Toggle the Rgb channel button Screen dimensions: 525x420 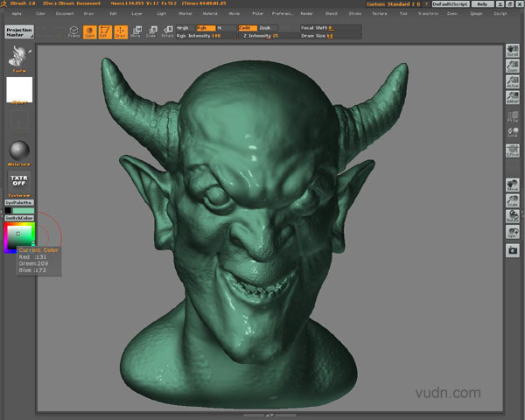[x=206, y=28]
